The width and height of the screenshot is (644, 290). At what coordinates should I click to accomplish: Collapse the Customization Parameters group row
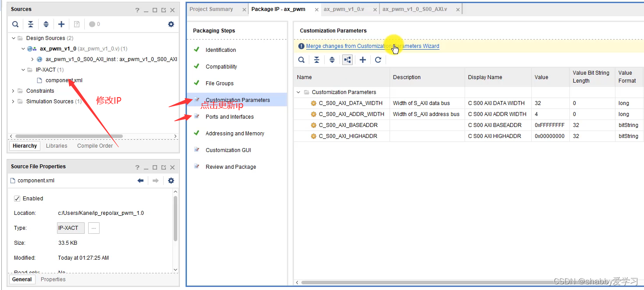point(299,92)
